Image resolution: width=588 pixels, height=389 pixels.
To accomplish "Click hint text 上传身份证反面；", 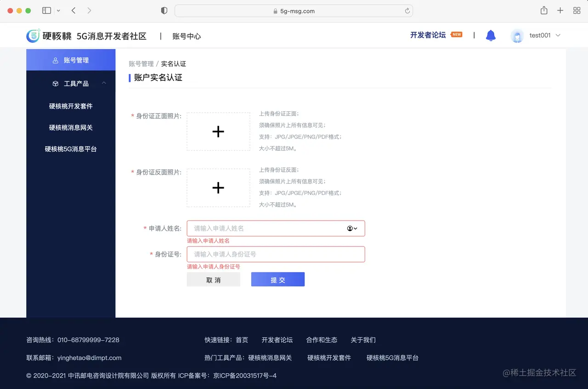I will (279, 170).
